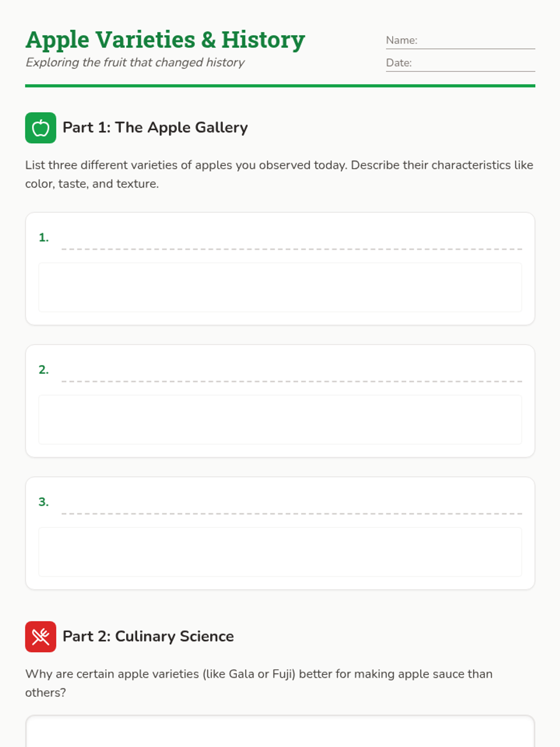The image size is (560, 747).
Task: Click the "Apple Varieties & History" title
Action: point(165,40)
